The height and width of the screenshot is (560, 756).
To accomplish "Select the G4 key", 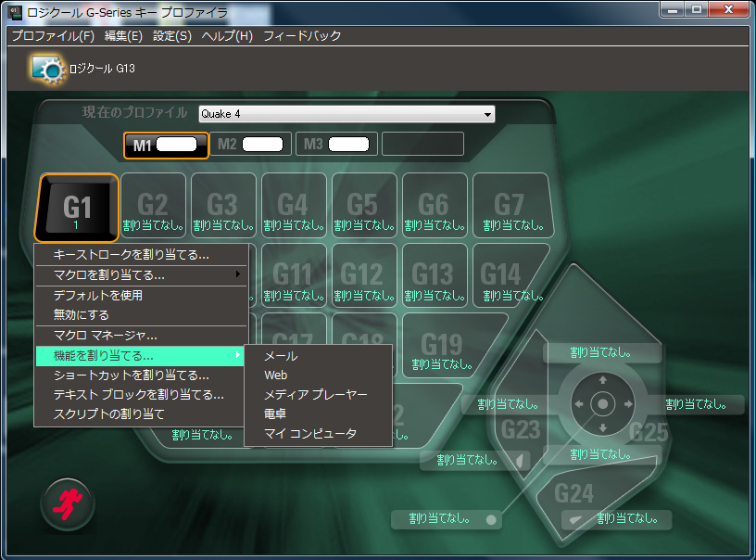I will click(293, 206).
